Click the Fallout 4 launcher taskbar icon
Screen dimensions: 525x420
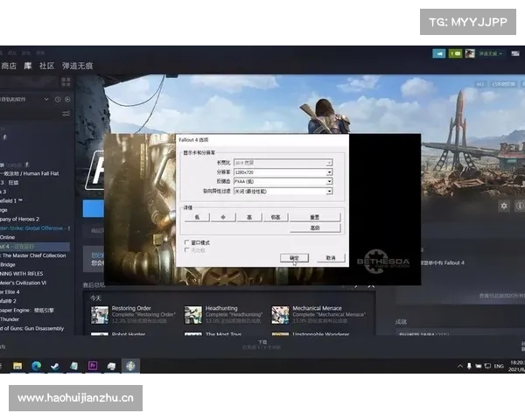pos(130,366)
